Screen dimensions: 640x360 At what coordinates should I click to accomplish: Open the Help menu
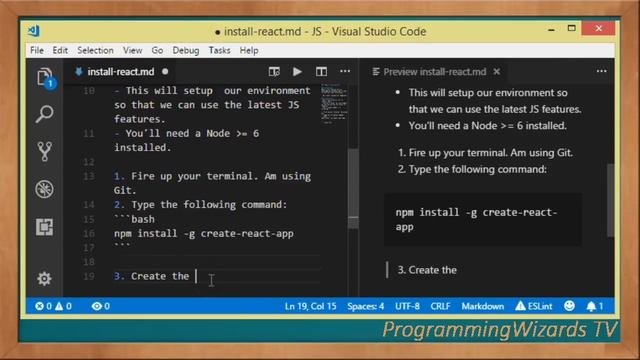tap(249, 50)
